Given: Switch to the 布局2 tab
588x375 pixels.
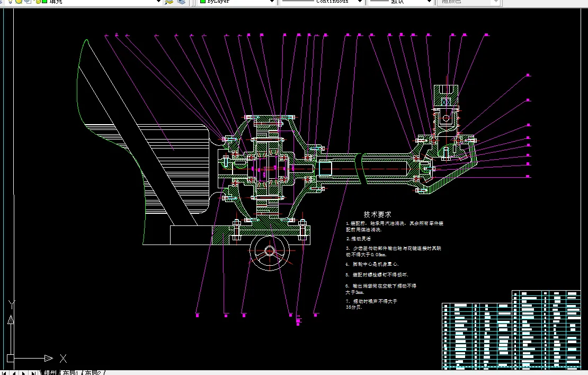Looking at the screenshot, I should tap(93, 373).
